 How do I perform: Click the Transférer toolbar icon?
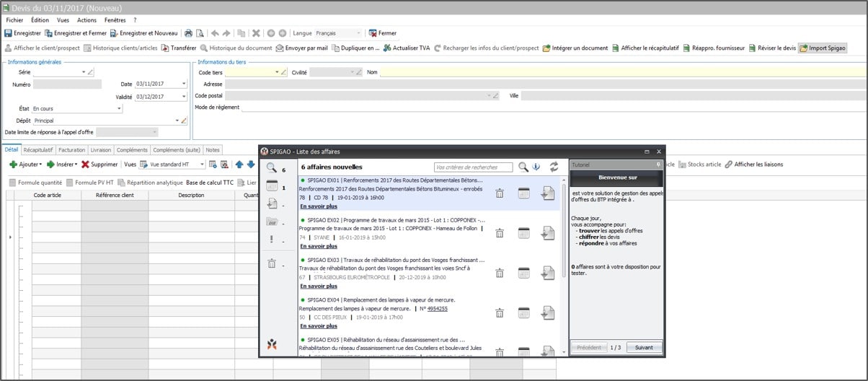(x=165, y=48)
